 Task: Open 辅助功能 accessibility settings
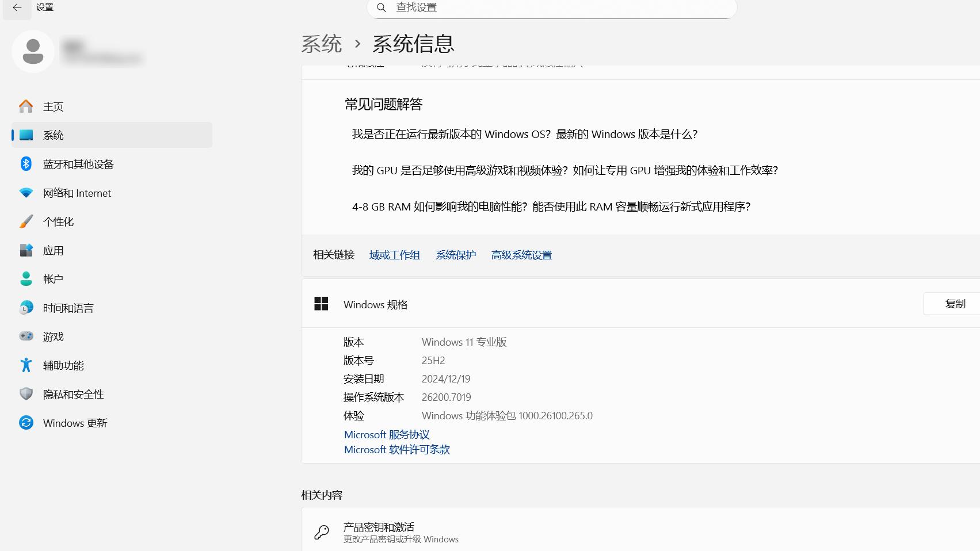point(63,365)
